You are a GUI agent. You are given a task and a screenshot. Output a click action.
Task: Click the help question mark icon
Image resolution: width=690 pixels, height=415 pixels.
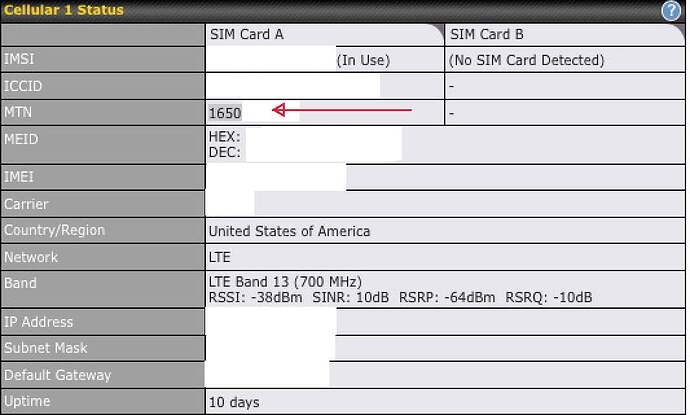click(x=670, y=11)
